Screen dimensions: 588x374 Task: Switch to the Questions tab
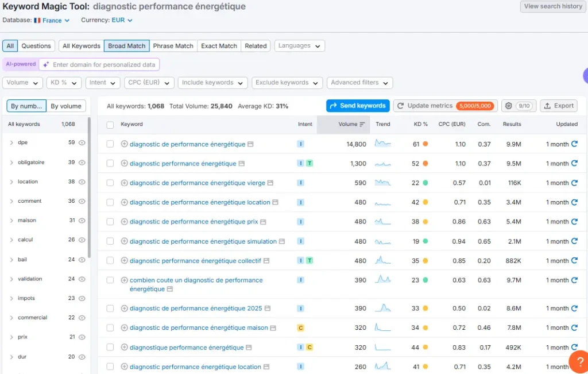tap(36, 45)
